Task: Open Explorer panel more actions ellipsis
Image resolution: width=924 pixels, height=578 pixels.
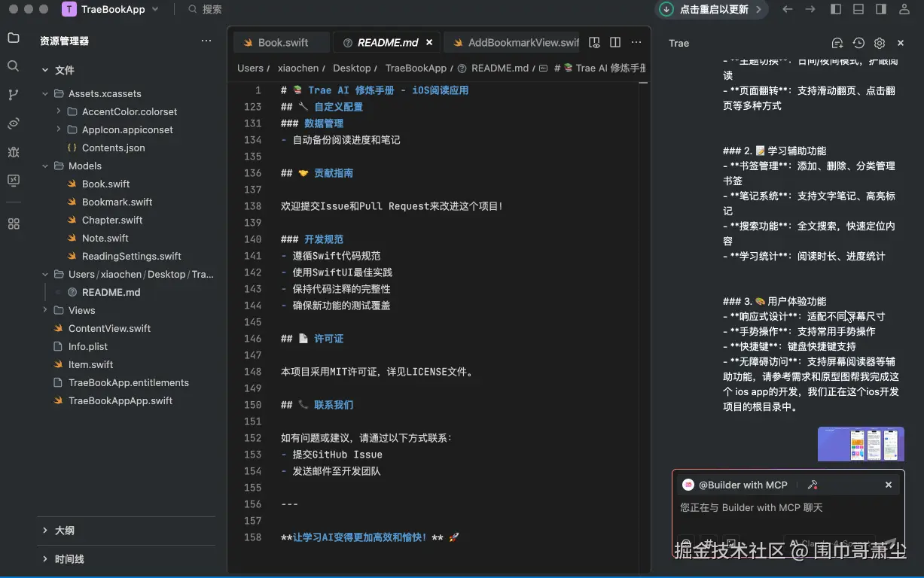Action: (x=206, y=41)
